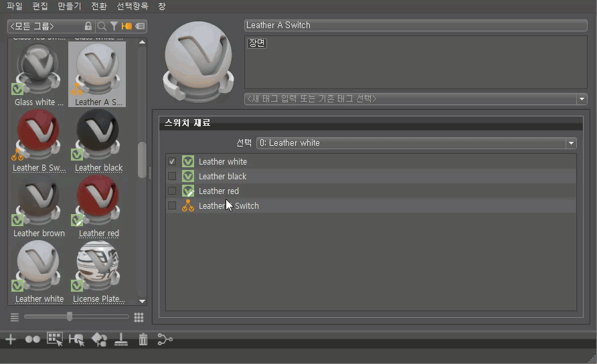Click the panel splitter handle dots
The image size is (597, 364).
pyautogui.click(x=150, y=173)
